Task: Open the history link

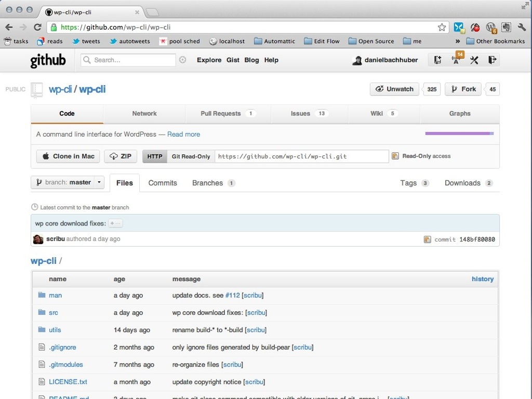Action: (483, 279)
